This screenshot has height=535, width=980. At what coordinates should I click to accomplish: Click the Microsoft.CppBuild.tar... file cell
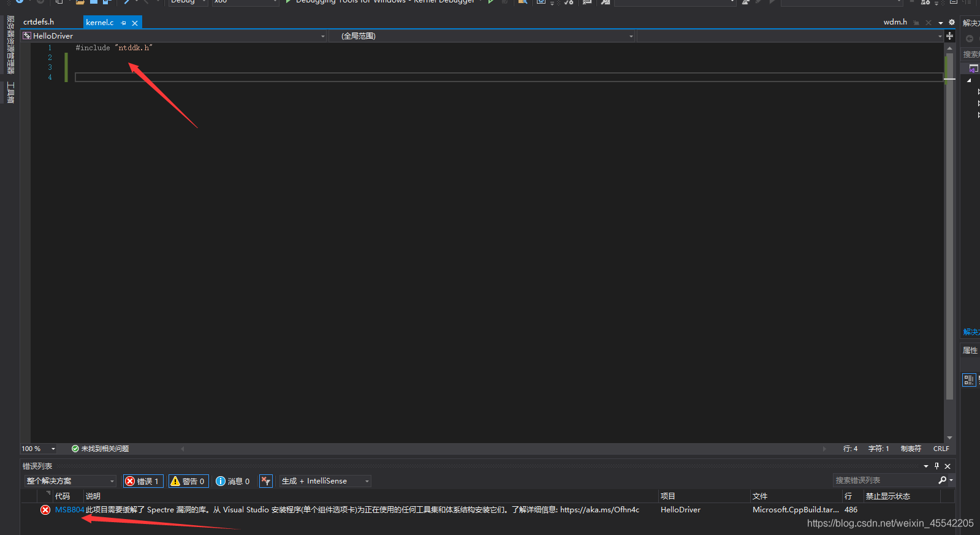[796, 510]
